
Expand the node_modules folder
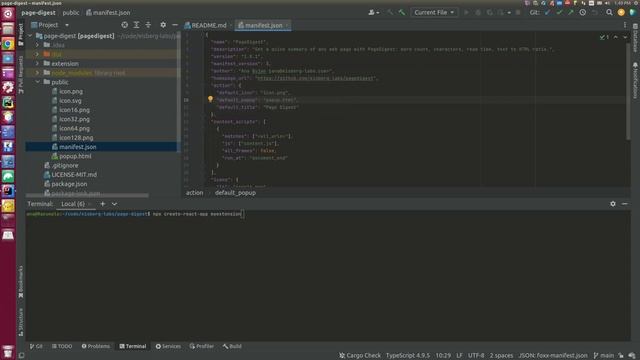click(38, 73)
